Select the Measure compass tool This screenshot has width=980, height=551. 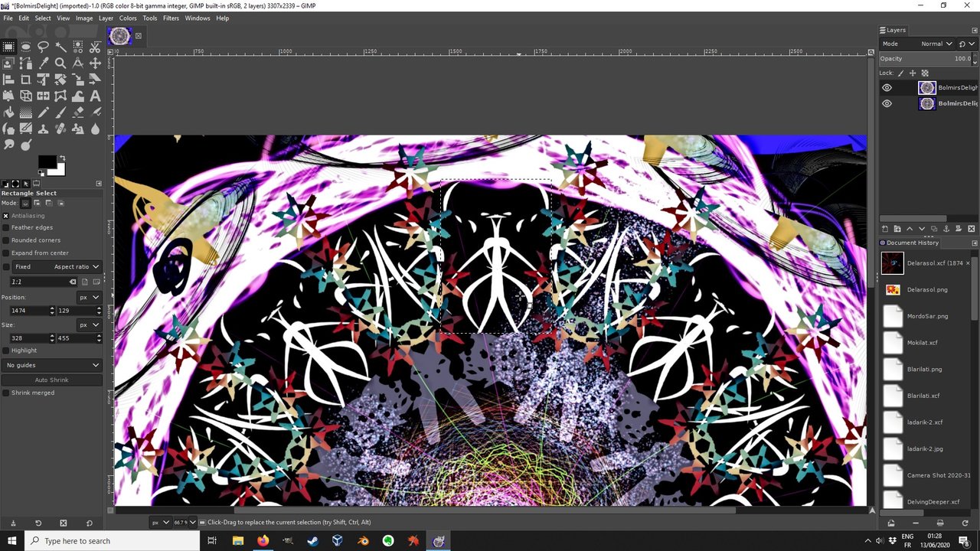tap(78, 64)
